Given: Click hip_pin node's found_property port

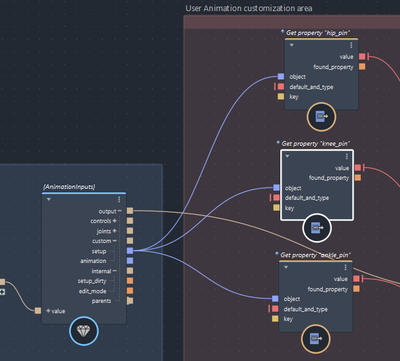Looking at the screenshot, I should point(362,67).
